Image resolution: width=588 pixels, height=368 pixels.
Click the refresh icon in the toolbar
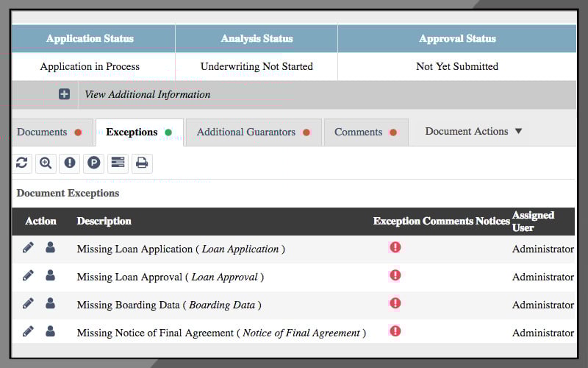pos(22,163)
